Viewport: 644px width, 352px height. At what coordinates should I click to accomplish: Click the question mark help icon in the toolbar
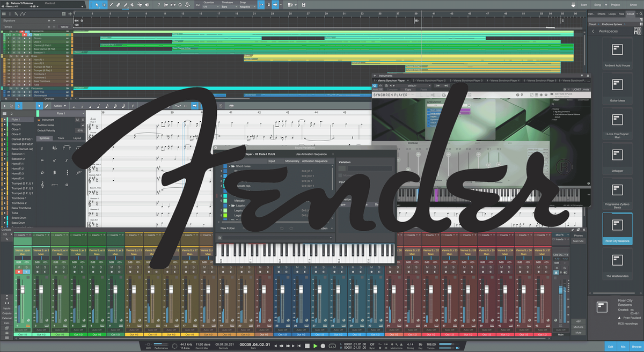pyautogui.click(x=159, y=5)
